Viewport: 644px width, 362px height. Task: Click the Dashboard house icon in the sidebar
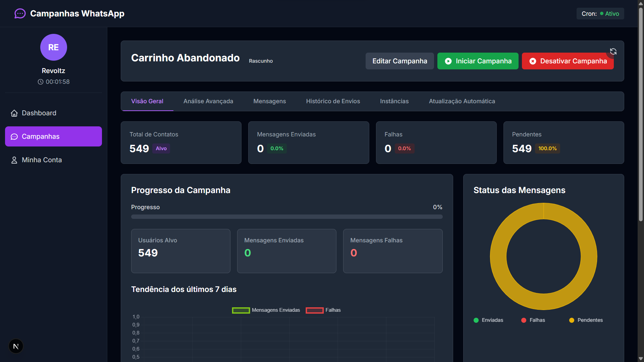click(x=14, y=113)
